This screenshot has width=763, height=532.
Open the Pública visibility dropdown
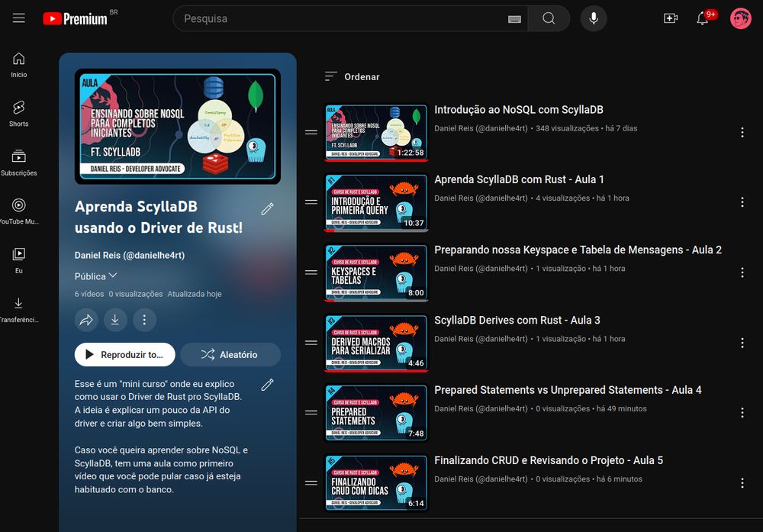[x=96, y=276]
